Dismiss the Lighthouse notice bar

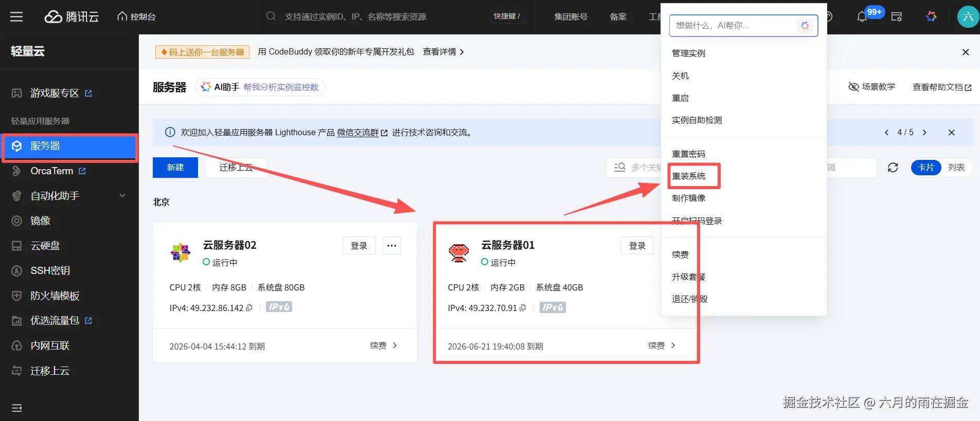(x=951, y=133)
